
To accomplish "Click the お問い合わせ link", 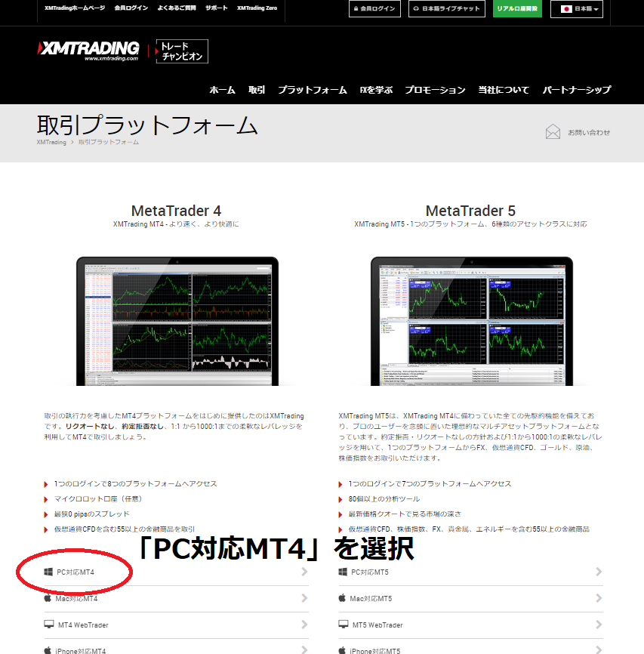I will click(x=589, y=132).
